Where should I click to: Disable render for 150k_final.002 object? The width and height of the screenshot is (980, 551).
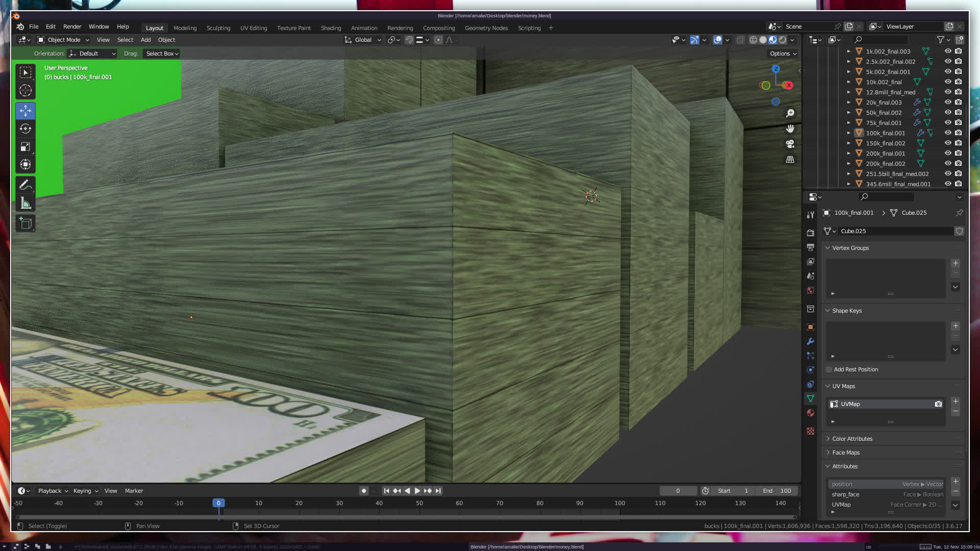(x=959, y=143)
